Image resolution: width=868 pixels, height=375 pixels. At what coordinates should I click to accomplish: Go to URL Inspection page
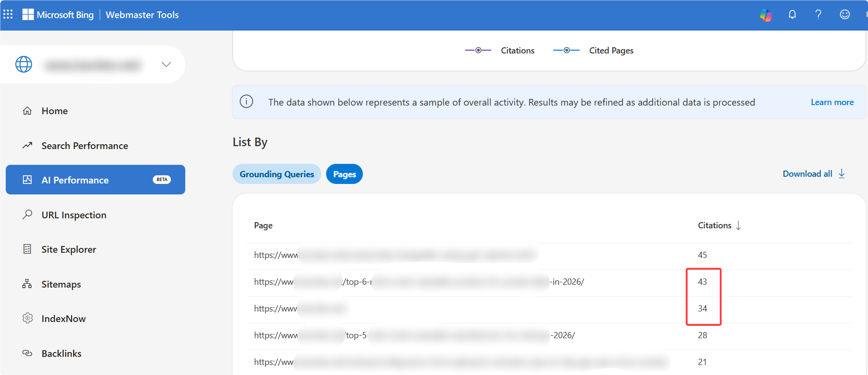tap(74, 215)
